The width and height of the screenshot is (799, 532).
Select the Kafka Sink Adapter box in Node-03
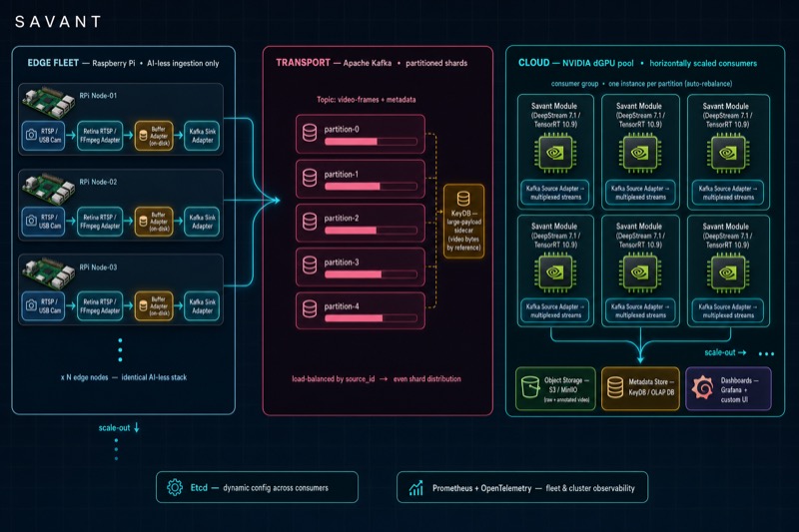pos(203,305)
